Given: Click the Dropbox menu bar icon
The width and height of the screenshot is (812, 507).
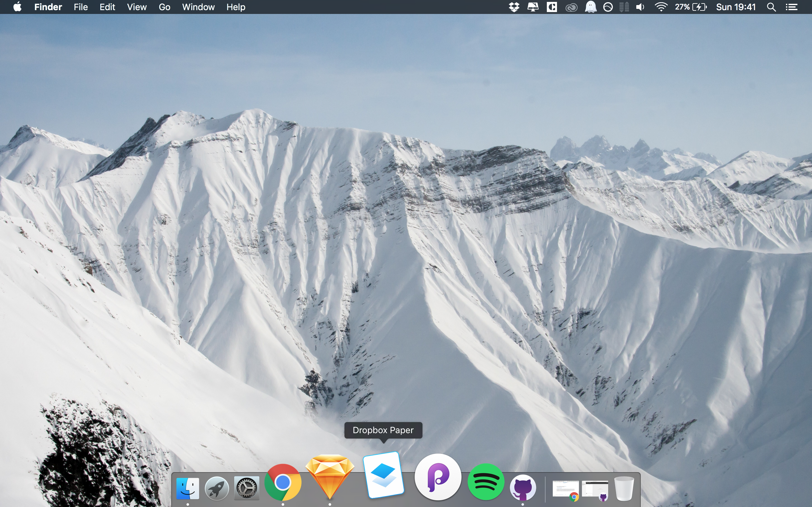Looking at the screenshot, I should click(514, 7).
